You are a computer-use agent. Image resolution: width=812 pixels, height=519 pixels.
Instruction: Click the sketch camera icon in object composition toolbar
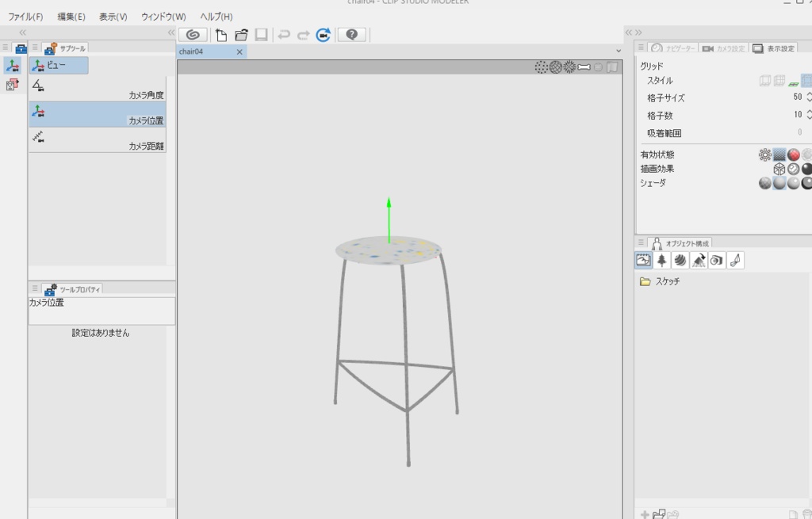[x=716, y=261]
